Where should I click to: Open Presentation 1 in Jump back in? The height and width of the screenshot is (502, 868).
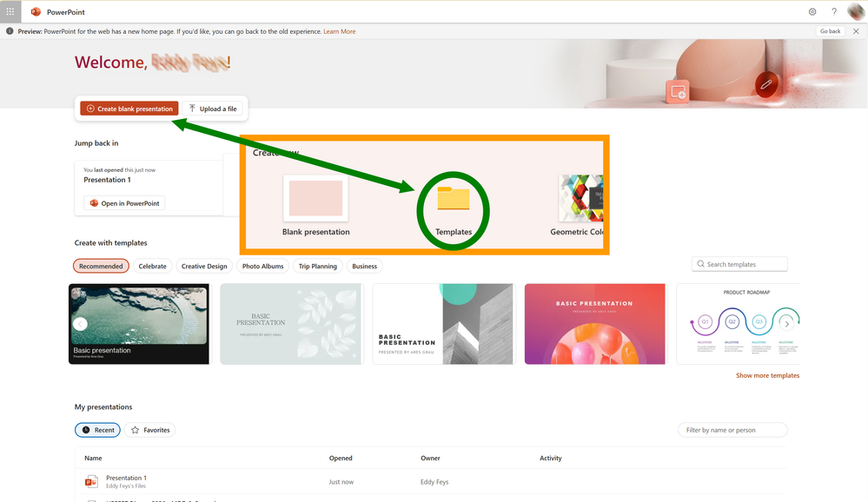pyautogui.click(x=108, y=180)
